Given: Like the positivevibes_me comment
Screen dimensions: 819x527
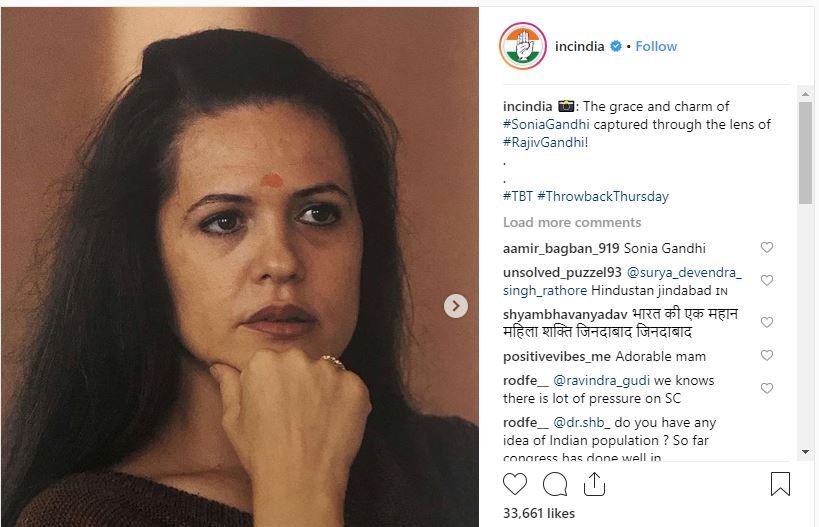Looking at the screenshot, I should (x=767, y=356).
